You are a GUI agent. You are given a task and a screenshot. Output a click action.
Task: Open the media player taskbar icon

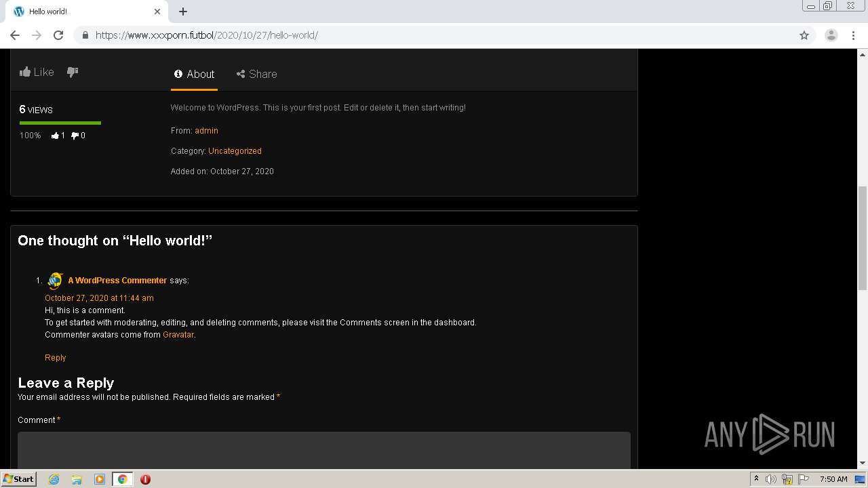click(x=100, y=479)
